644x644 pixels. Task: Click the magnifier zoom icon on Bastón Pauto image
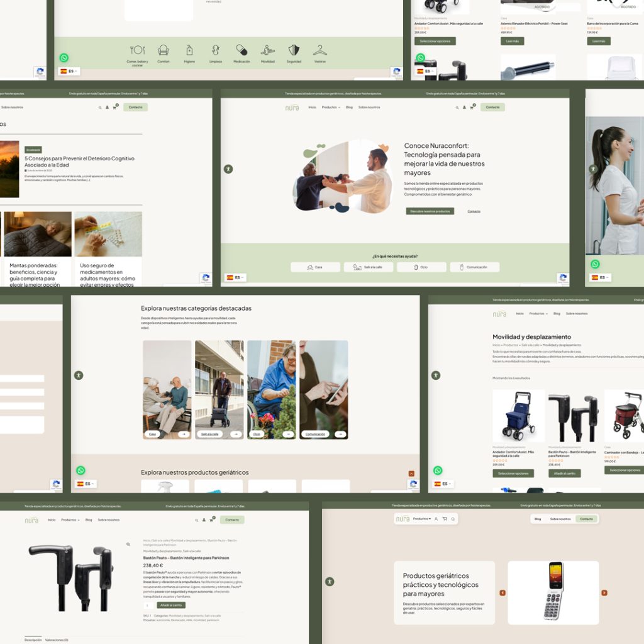click(128, 544)
